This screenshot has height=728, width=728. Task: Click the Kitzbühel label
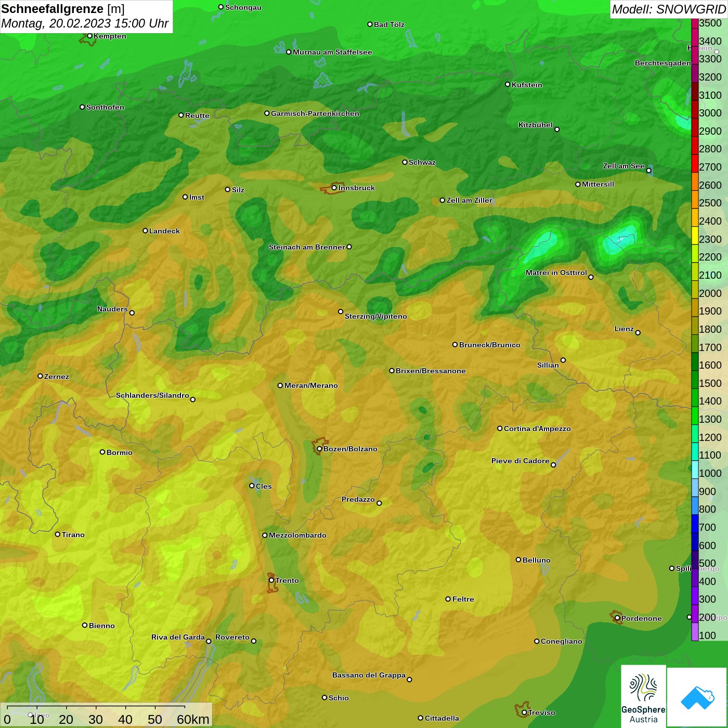pyautogui.click(x=536, y=125)
